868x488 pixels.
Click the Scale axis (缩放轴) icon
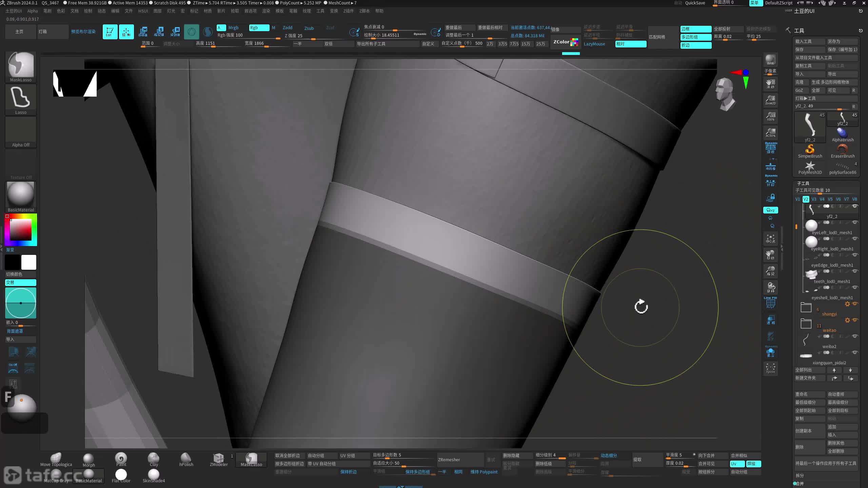159,32
